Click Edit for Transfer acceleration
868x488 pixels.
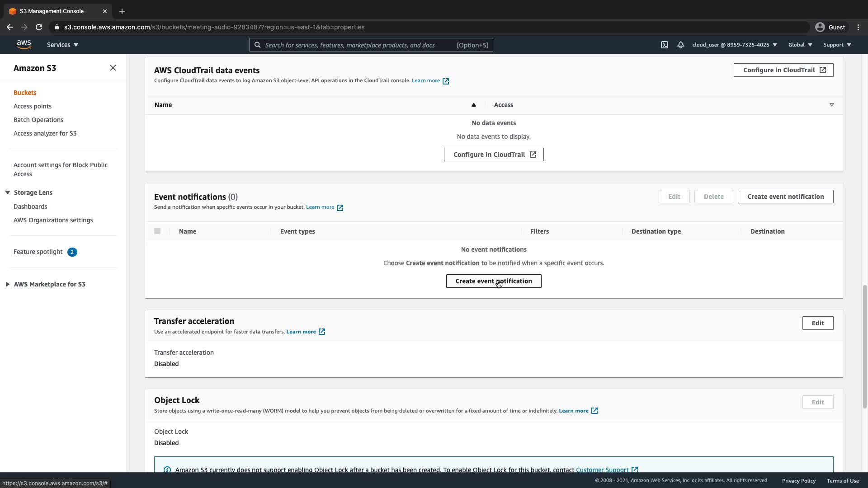pyautogui.click(x=817, y=323)
